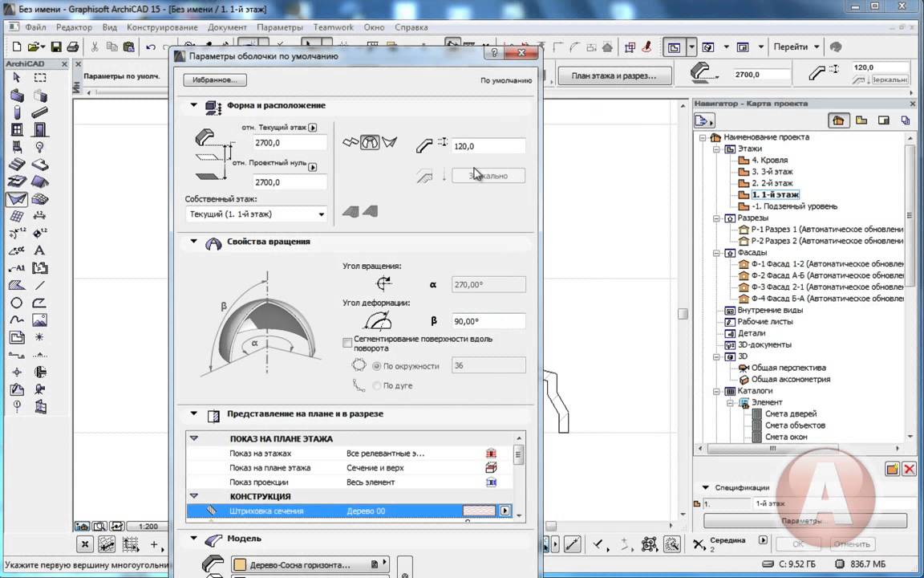This screenshot has height=578, width=924.
Task: Open the 'Редактор' menu
Action: tap(75, 27)
